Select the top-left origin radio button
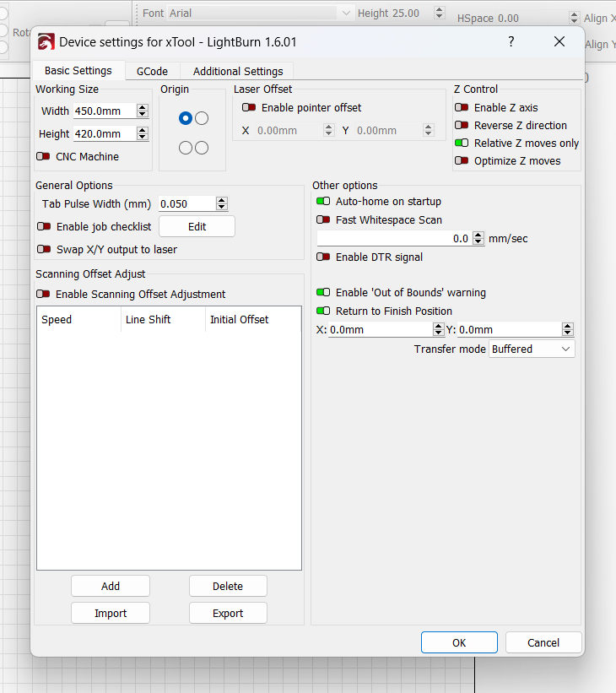Viewport: 616px width, 693px height. 186,118
